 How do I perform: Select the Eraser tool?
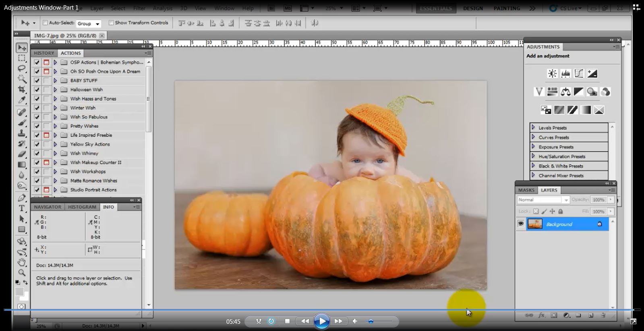click(x=22, y=154)
